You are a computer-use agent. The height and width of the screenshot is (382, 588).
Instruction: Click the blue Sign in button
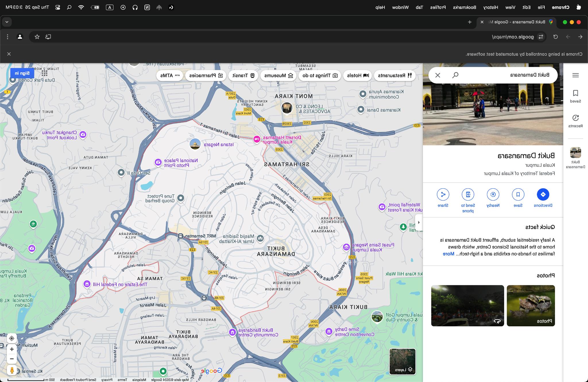pyautogui.click(x=22, y=73)
